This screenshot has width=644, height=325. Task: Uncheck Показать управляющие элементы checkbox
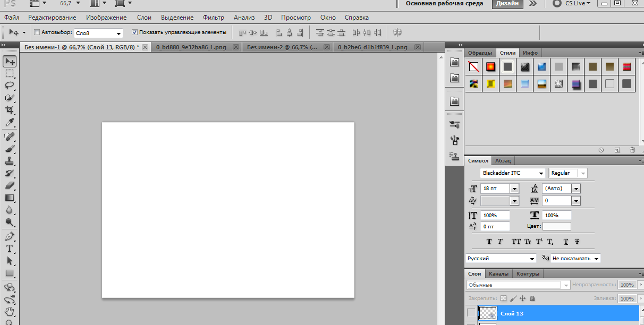134,32
